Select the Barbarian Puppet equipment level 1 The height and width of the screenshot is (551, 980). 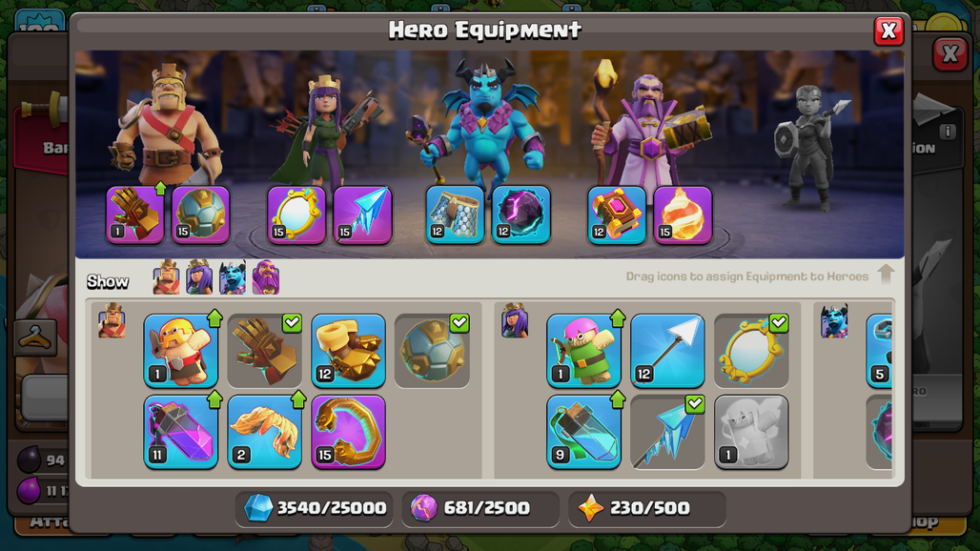point(180,351)
